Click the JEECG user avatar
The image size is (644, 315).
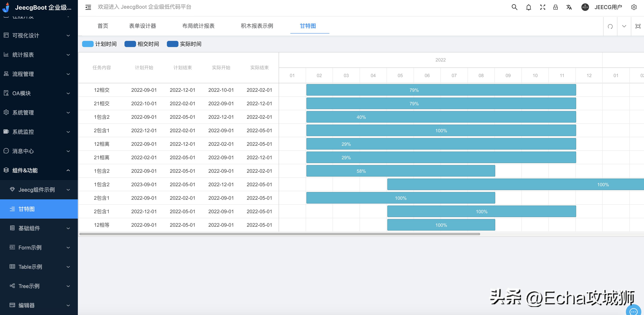[585, 7]
